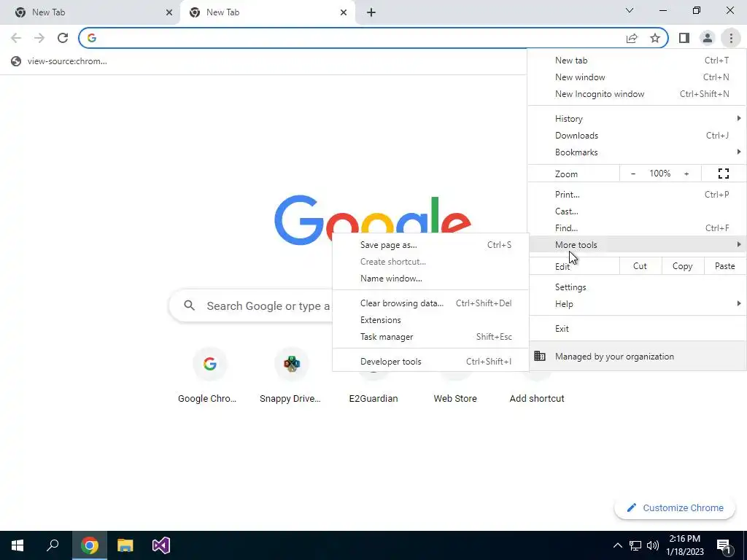Image resolution: width=747 pixels, height=560 pixels.
Task: Click the volume speaker tray icon
Action: click(653, 545)
